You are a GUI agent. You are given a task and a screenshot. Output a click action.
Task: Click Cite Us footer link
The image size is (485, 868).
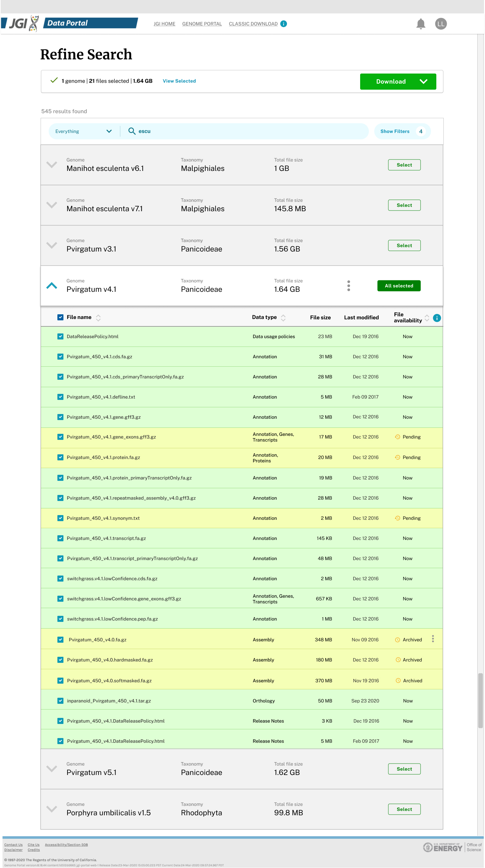click(x=34, y=844)
